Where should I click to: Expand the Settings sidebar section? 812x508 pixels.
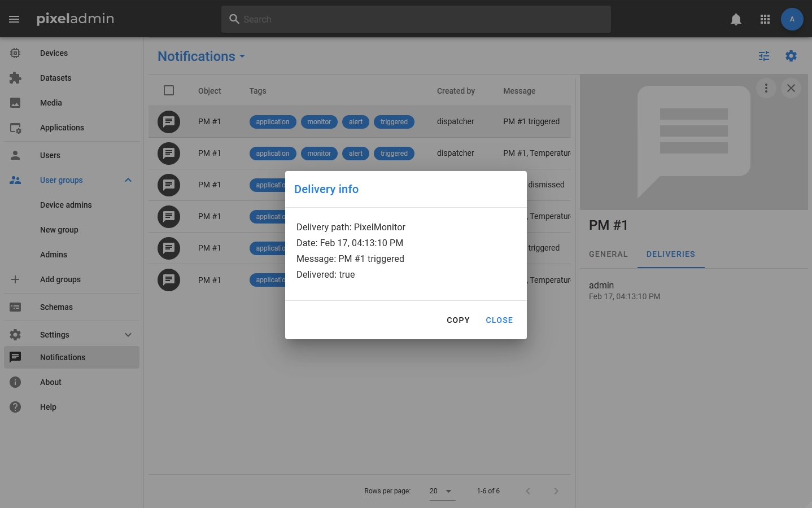tap(128, 335)
